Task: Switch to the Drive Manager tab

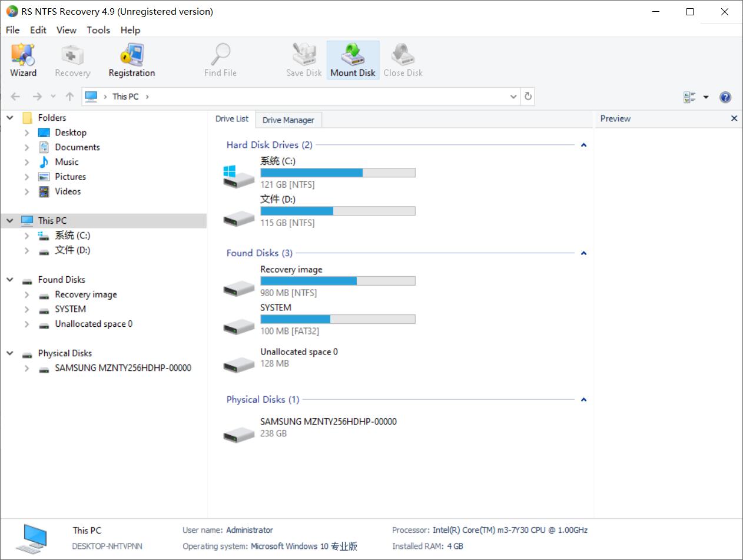Action: point(288,120)
